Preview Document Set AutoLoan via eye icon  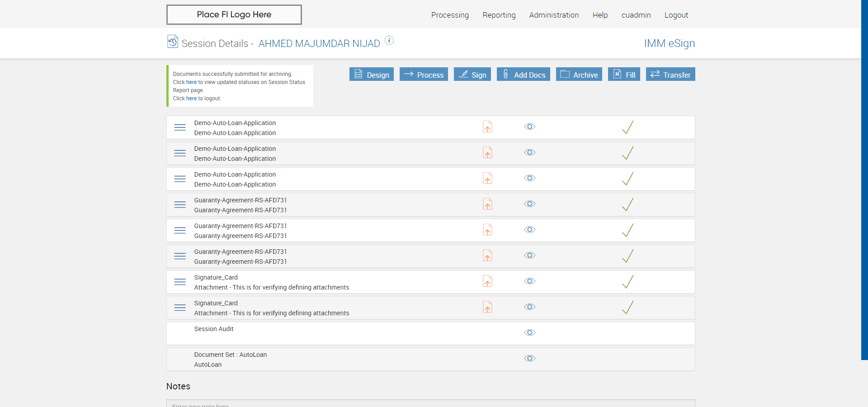[x=530, y=359]
